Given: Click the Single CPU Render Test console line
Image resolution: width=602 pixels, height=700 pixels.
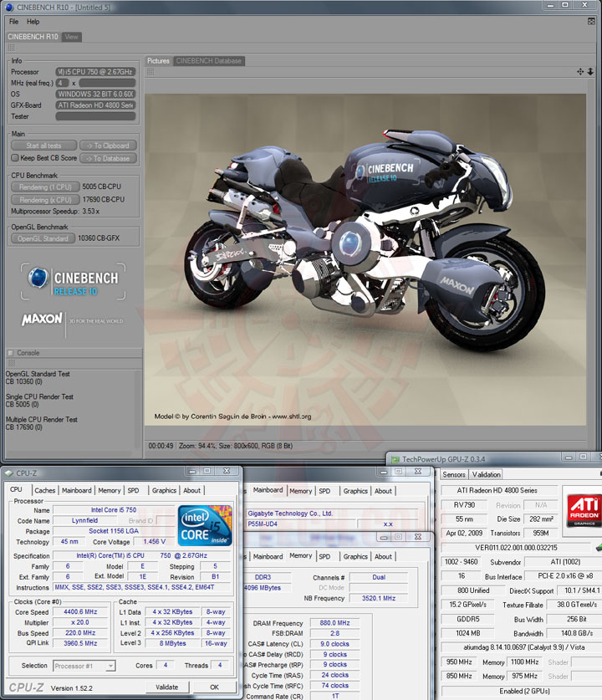Looking at the screenshot, I should [x=39, y=396].
